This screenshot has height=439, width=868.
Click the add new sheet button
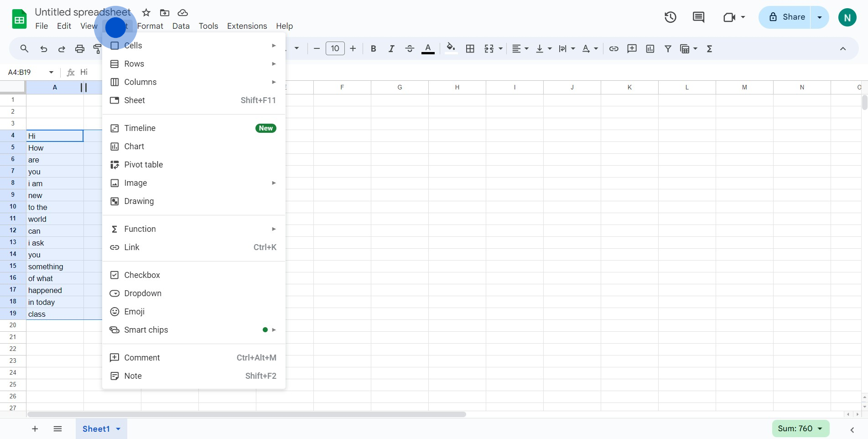pyautogui.click(x=35, y=429)
